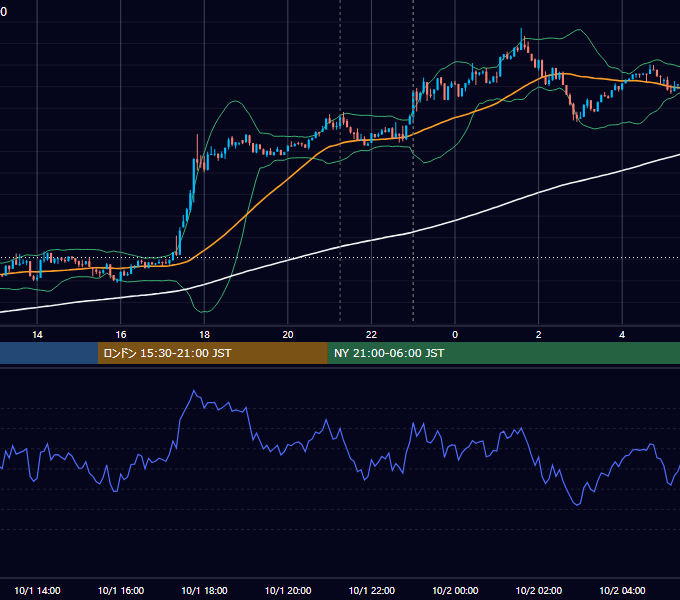Click the 16 hour label on price chart axis
This screenshot has height=600, width=680.
pos(121,335)
